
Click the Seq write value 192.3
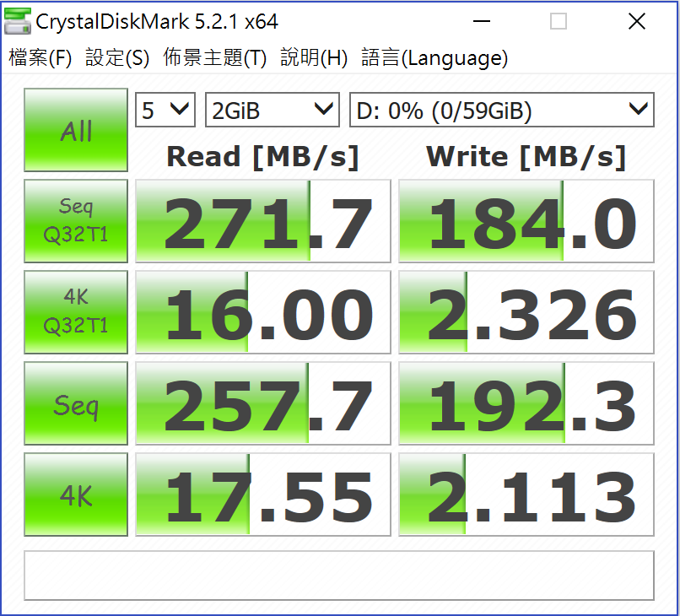[x=526, y=403]
